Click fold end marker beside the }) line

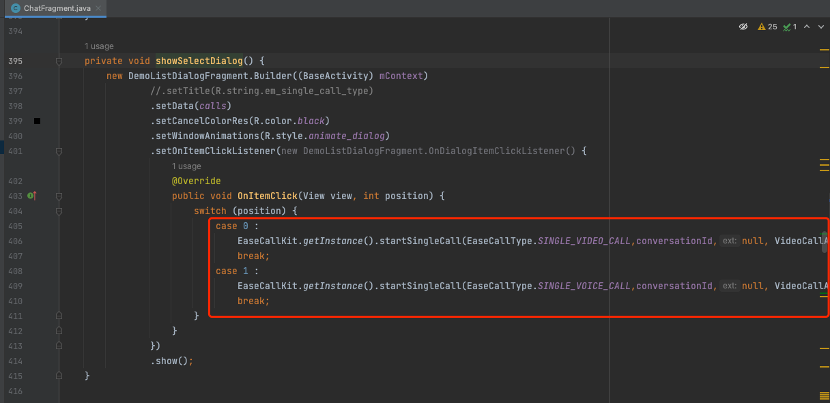(x=59, y=346)
